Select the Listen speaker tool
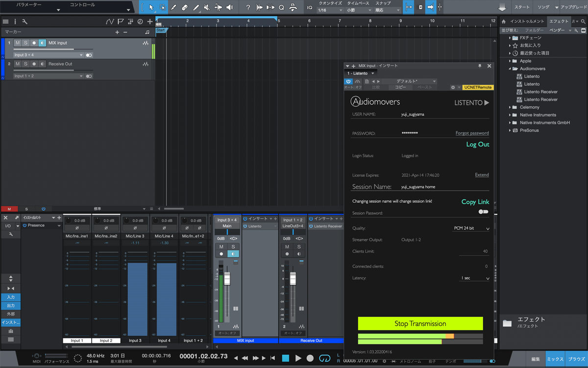The image size is (588, 368). coord(229,7)
